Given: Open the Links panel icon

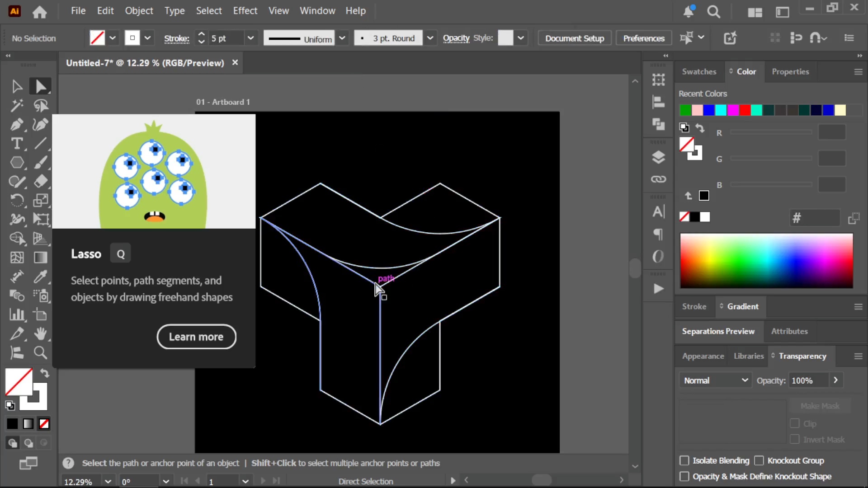Looking at the screenshot, I should coord(658,179).
